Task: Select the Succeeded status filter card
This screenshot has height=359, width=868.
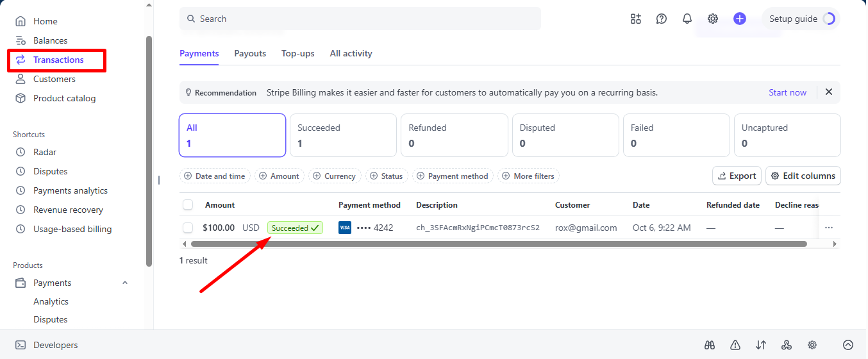Action: tap(343, 135)
